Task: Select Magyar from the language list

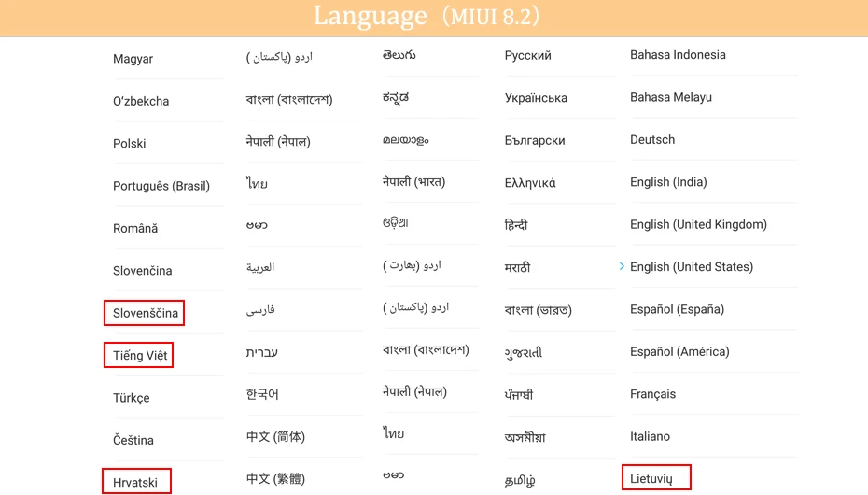Action: click(133, 59)
